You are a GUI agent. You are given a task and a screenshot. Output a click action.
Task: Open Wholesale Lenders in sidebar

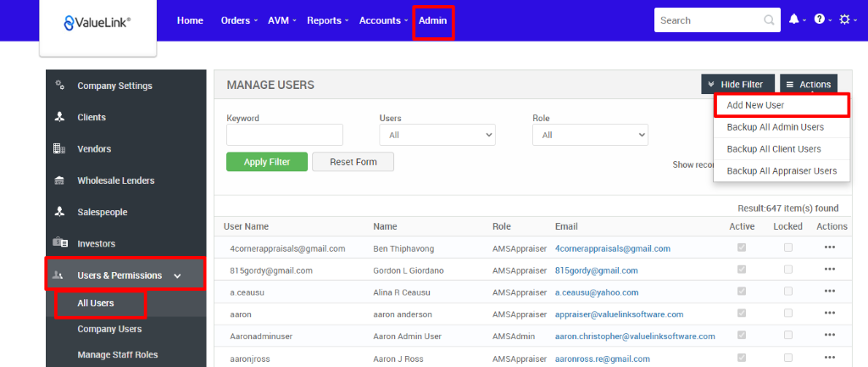[115, 181]
